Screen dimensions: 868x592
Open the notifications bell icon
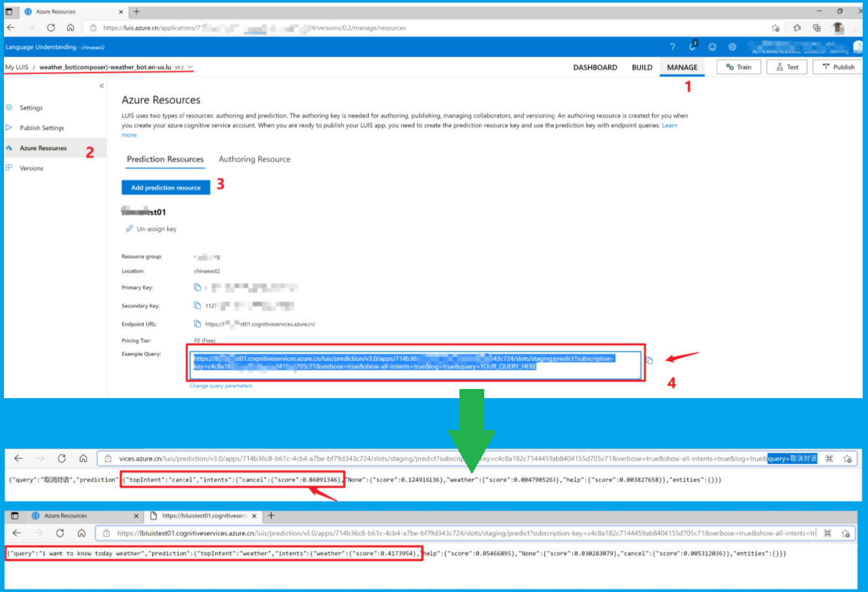click(x=692, y=46)
